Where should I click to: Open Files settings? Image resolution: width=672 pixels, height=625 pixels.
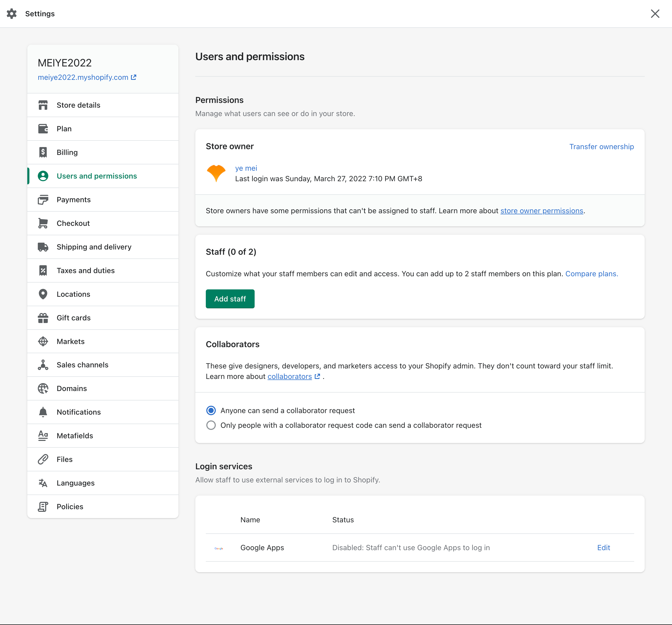[103, 459]
